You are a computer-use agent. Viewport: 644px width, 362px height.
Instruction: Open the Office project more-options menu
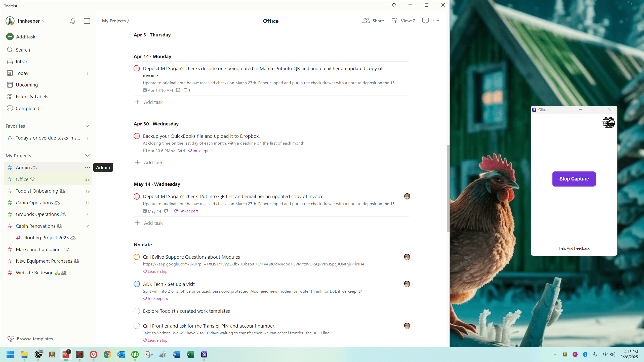[437, 21]
